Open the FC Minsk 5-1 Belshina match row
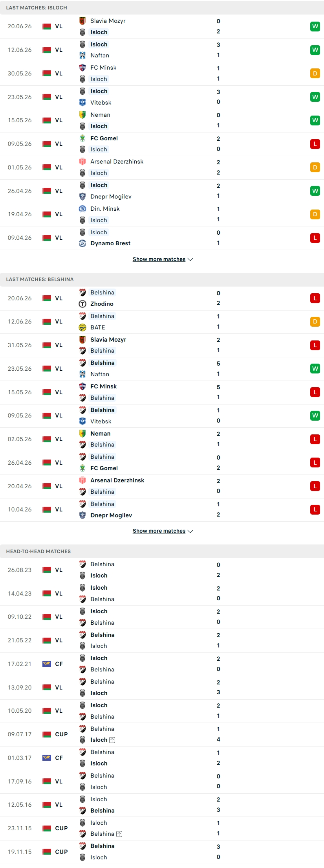Image resolution: width=324 pixels, height=868 pixels. 162,392
